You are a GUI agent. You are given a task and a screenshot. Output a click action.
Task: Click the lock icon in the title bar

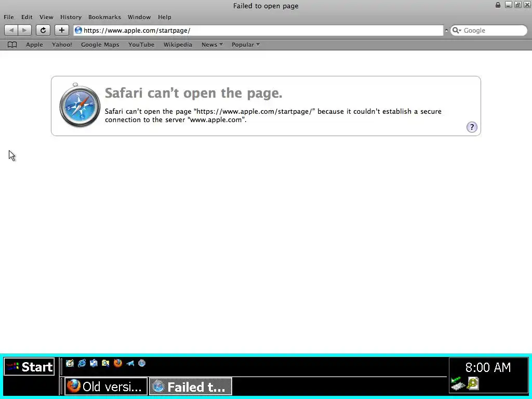coord(498,5)
